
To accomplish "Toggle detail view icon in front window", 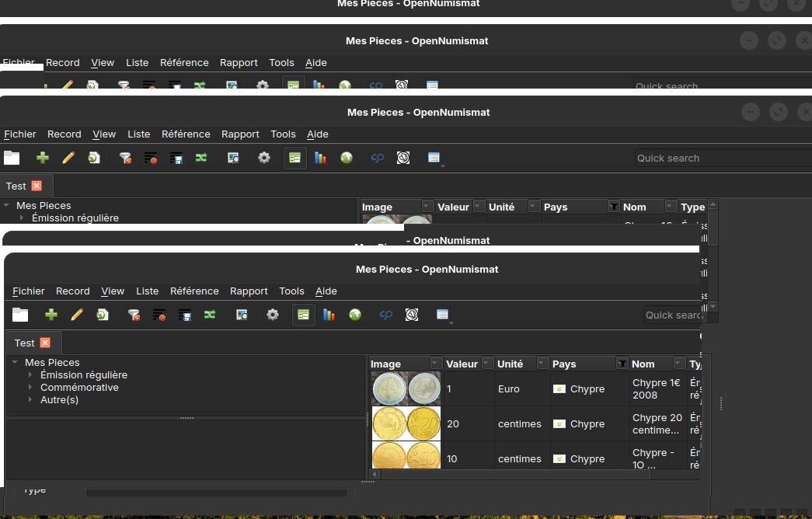I will tap(304, 315).
